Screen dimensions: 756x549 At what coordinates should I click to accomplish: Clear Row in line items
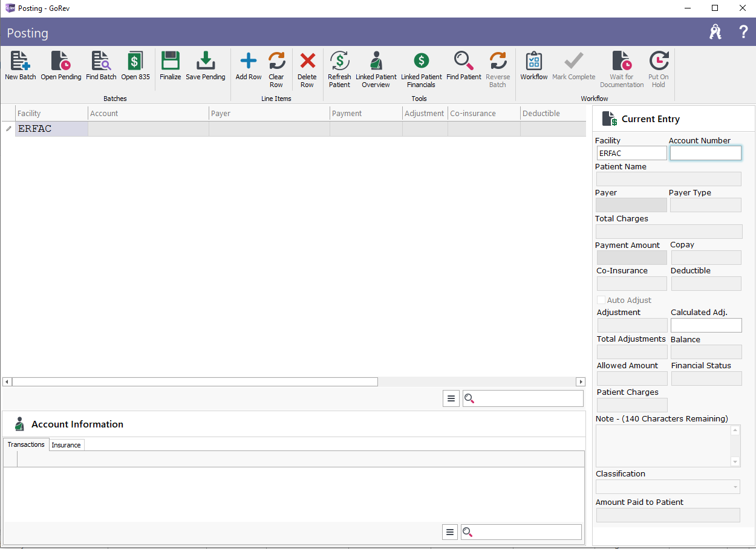(x=276, y=70)
